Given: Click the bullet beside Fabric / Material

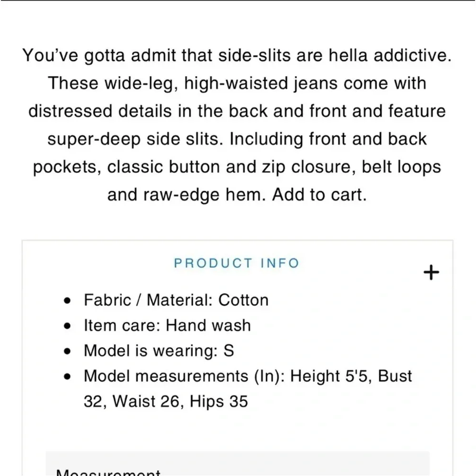Looking at the screenshot, I should (68, 301).
